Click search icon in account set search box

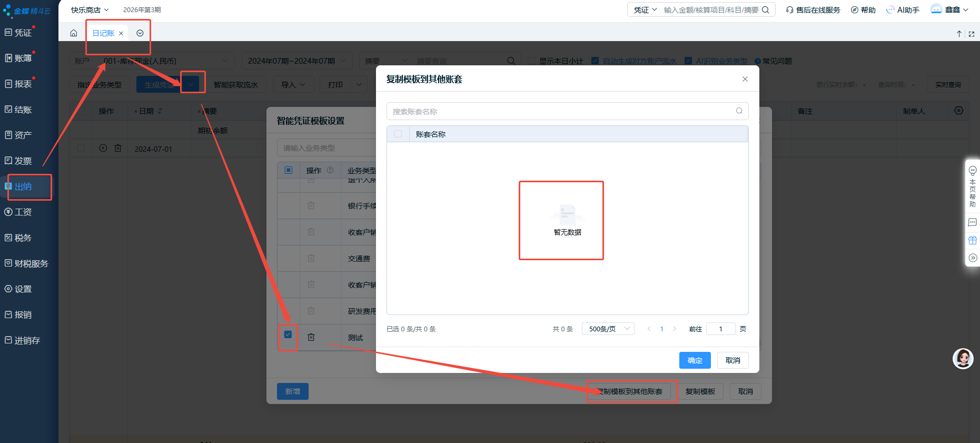click(x=739, y=111)
